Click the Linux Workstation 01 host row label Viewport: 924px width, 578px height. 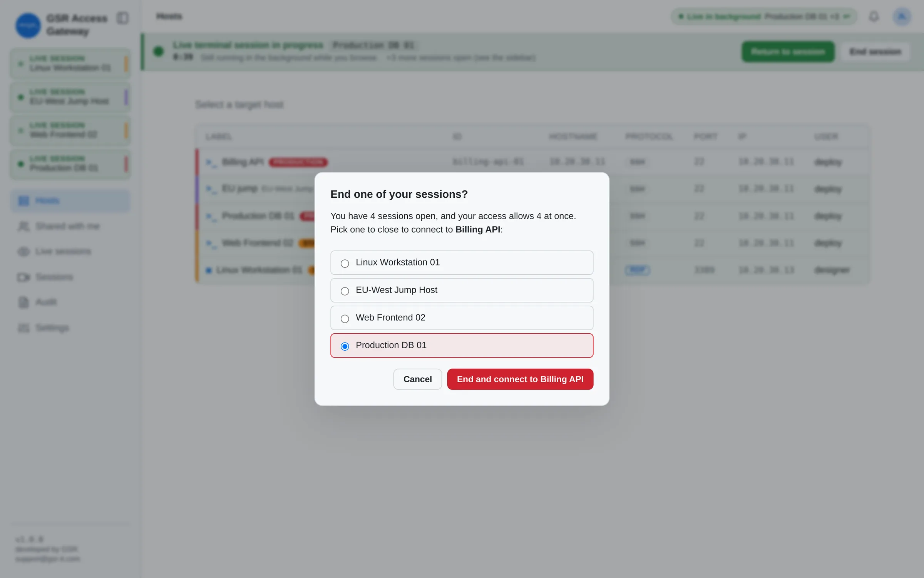pos(259,270)
